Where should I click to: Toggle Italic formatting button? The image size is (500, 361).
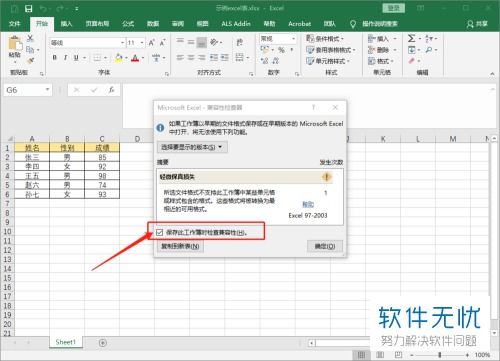(x=65, y=58)
